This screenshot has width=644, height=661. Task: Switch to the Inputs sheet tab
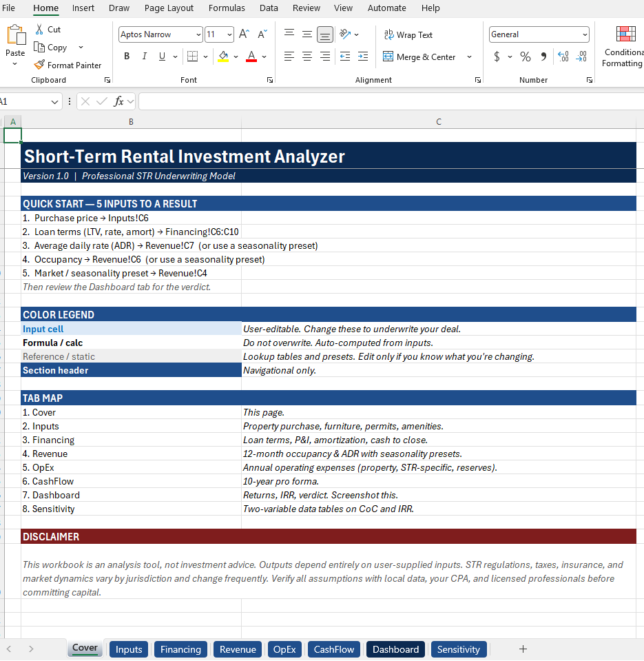[129, 649]
